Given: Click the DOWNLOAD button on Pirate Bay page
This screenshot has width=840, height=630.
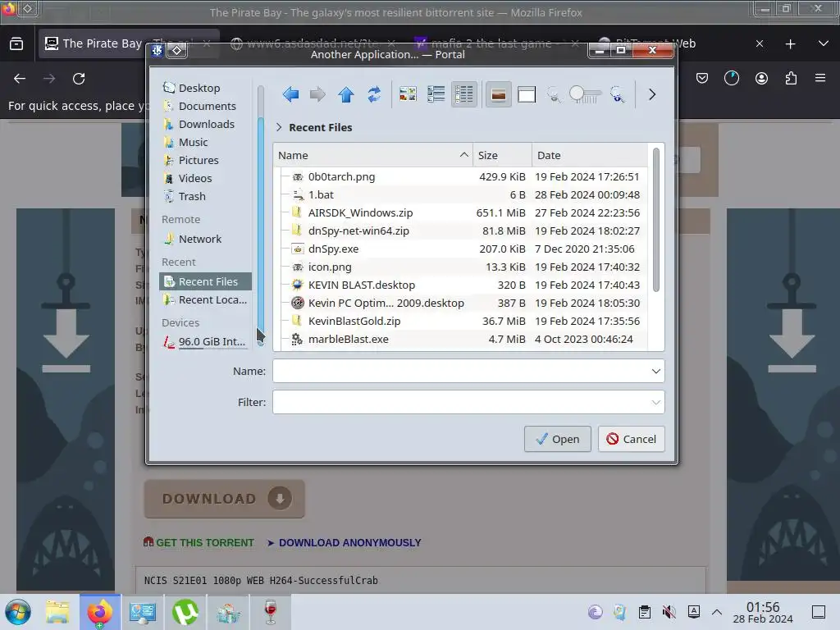Looking at the screenshot, I should (225, 499).
